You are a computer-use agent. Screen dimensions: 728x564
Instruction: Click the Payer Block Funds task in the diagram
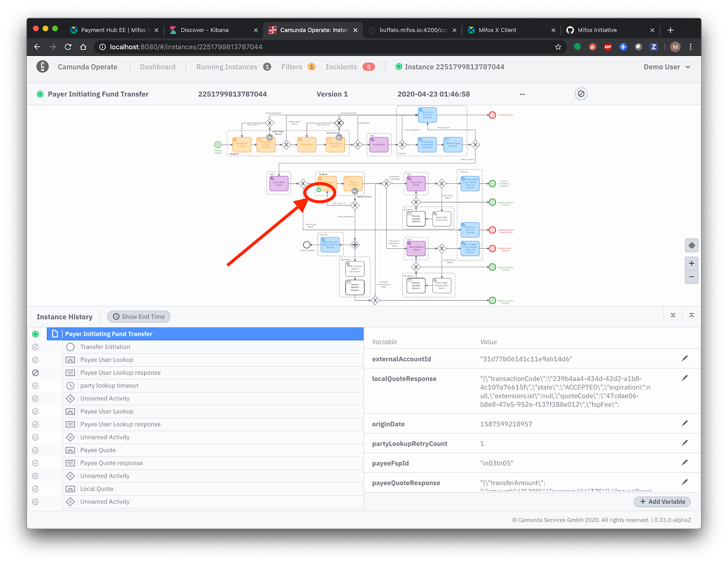pos(279,183)
